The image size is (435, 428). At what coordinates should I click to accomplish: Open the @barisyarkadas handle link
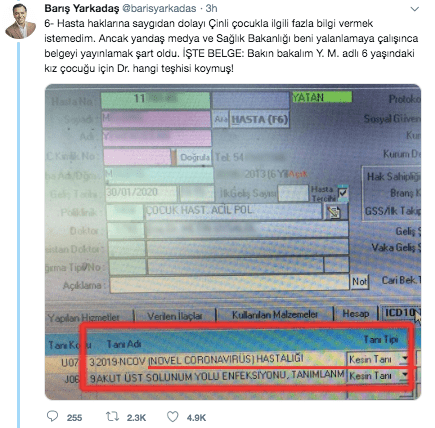click(x=159, y=8)
